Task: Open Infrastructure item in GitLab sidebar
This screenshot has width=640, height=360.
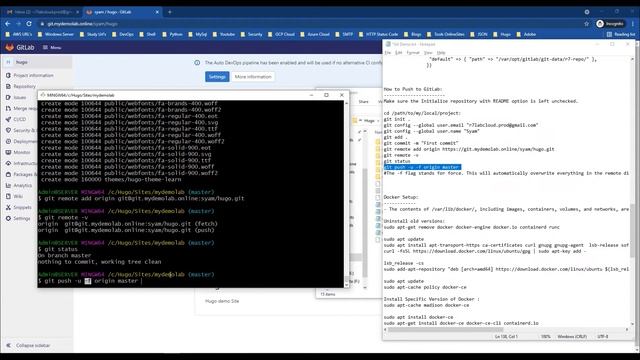Action: pos(21,164)
